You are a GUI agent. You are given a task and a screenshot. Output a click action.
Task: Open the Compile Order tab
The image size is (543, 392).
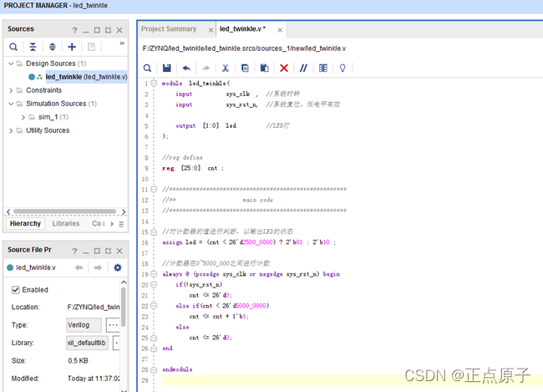[x=98, y=223]
